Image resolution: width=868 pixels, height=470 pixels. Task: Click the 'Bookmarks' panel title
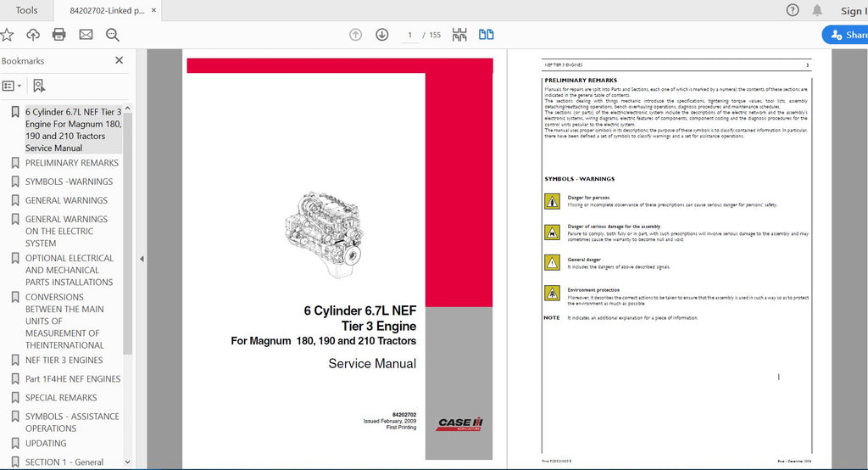click(x=23, y=61)
